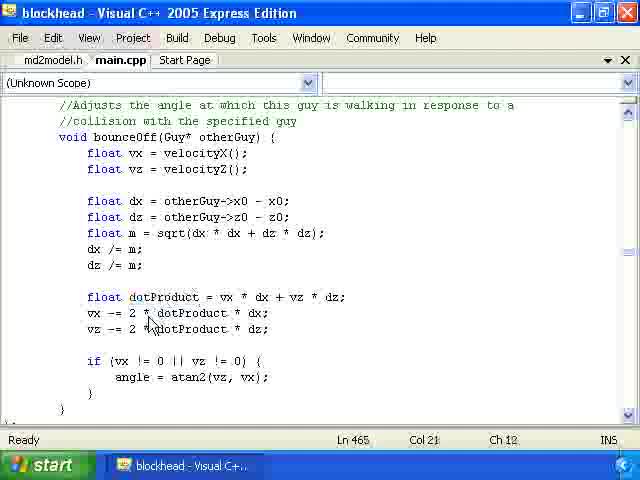Expand the (Unknown Scope) dropdown
Image resolution: width=640 pixels, height=480 pixels.
pyautogui.click(x=308, y=83)
